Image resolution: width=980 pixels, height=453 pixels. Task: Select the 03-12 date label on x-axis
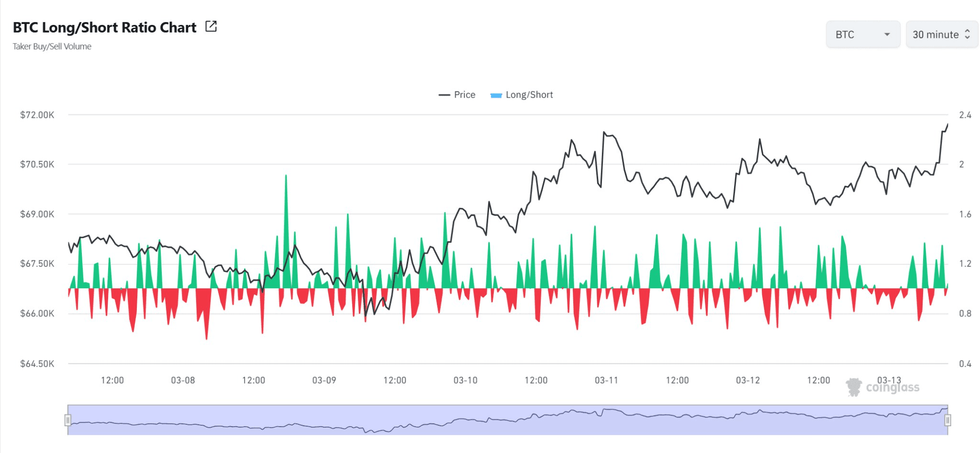pyautogui.click(x=747, y=380)
